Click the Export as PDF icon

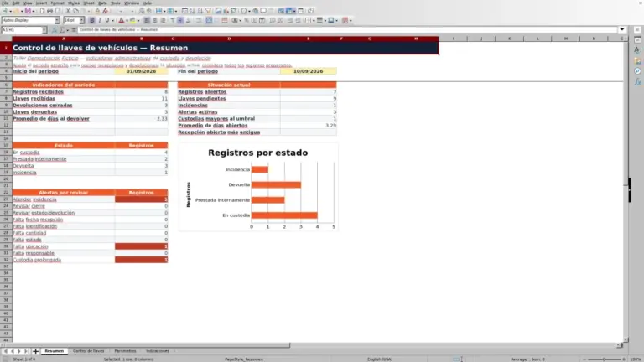point(42,11)
